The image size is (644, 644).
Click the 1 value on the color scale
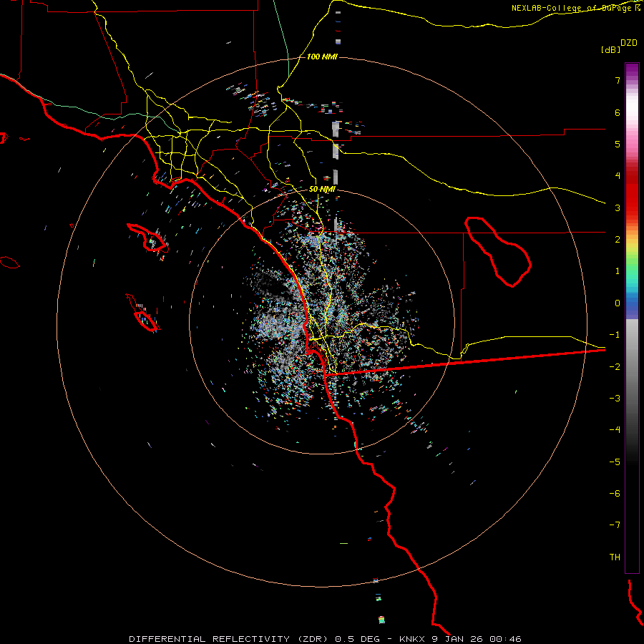tap(618, 271)
